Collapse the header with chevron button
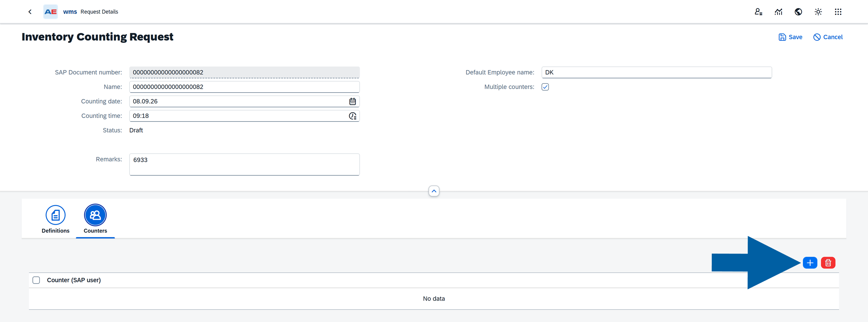Image resolution: width=868 pixels, height=322 pixels. [434, 191]
